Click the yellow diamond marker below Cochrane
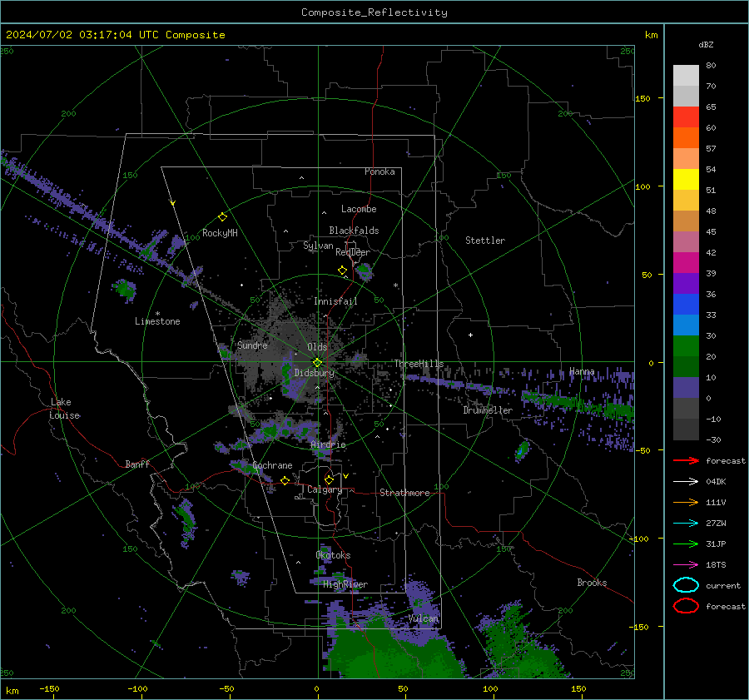749x700 pixels. pos(285,481)
